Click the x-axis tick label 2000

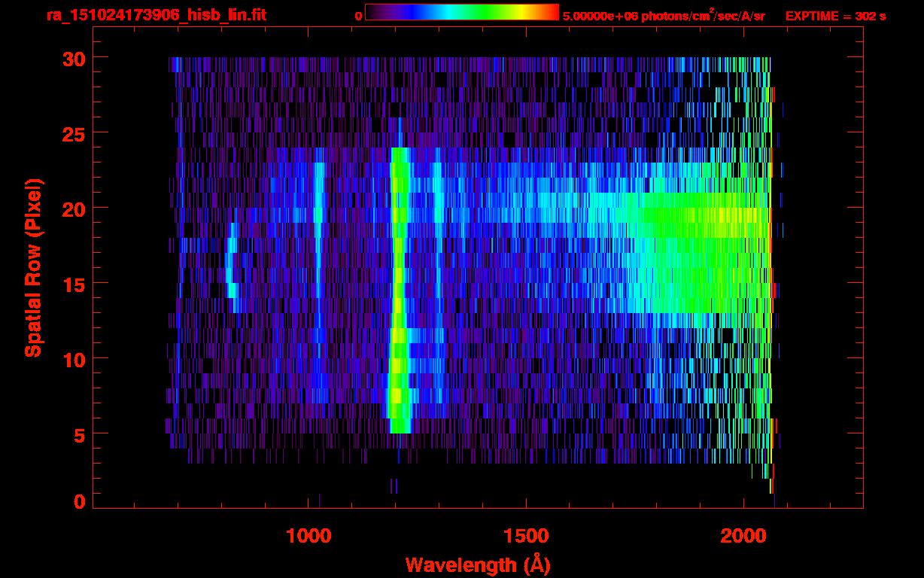click(x=743, y=535)
